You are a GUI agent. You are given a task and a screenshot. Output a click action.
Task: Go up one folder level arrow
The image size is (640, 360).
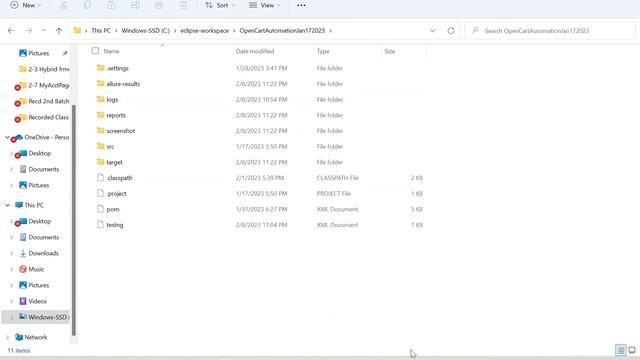(59, 31)
